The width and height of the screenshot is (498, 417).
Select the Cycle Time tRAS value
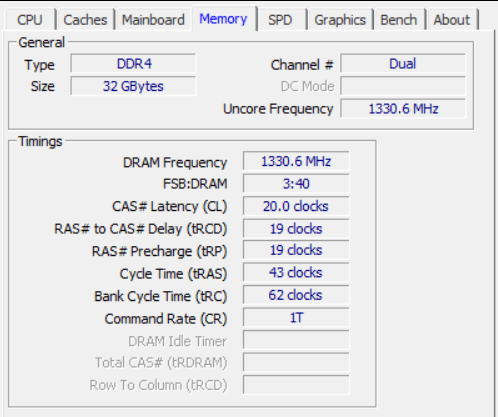click(x=296, y=272)
